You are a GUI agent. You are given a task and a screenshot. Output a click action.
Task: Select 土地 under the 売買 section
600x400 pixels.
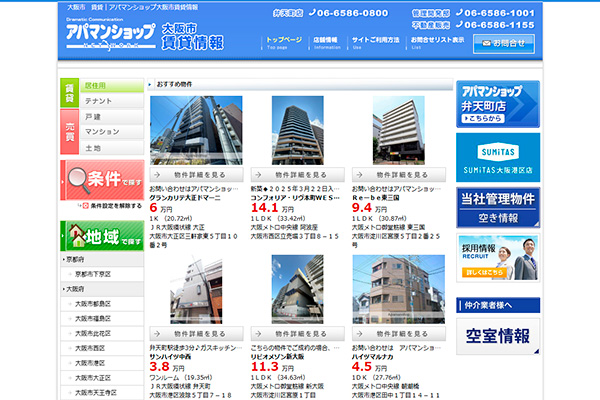tap(112, 148)
